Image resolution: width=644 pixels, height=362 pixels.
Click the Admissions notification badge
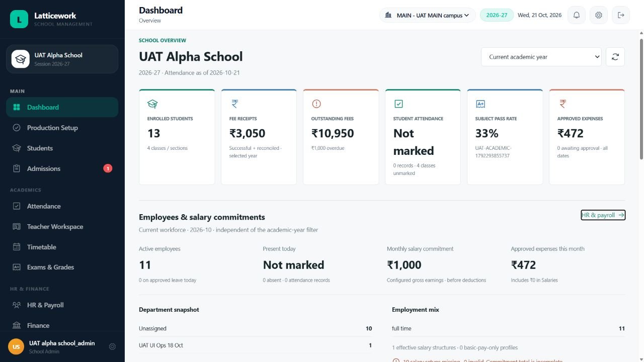click(108, 168)
